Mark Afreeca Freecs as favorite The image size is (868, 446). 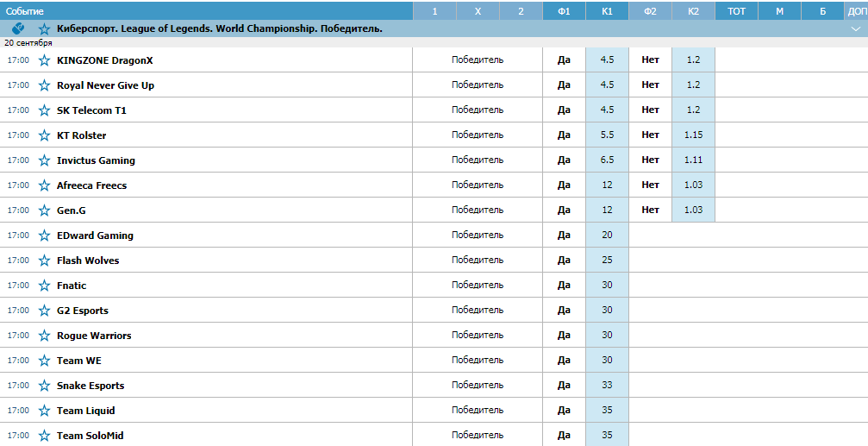(44, 185)
